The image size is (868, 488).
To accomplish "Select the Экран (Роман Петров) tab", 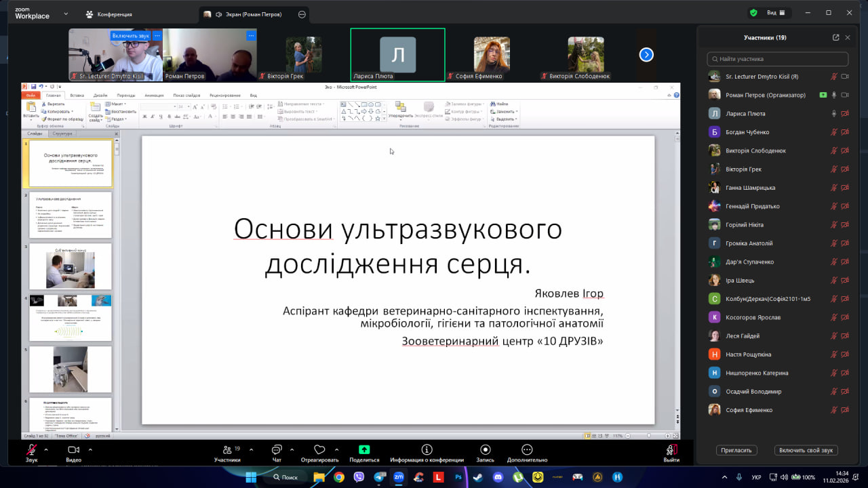I will 252,14.
